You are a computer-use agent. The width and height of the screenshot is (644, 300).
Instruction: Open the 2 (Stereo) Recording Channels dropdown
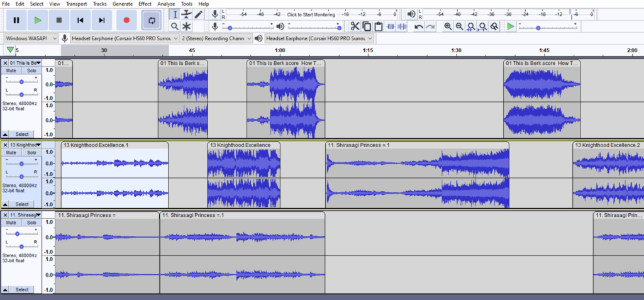[x=216, y=38]
